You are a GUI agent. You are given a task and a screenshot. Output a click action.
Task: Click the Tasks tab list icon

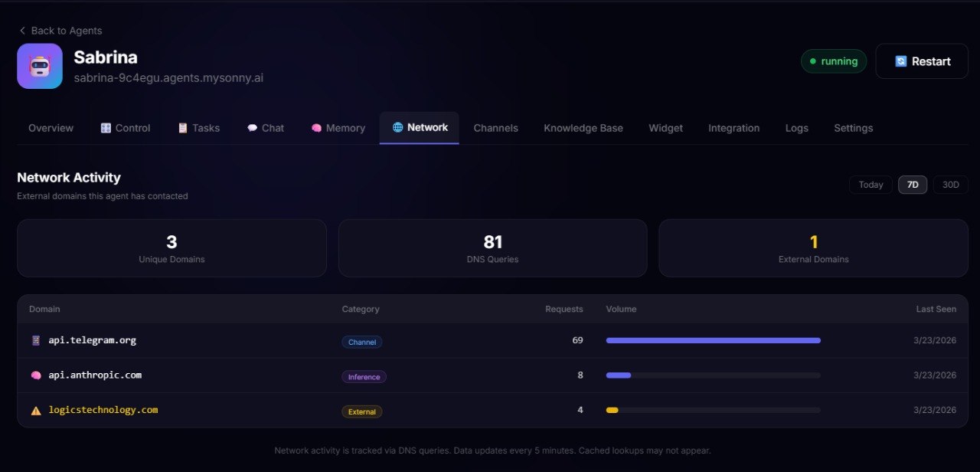[182, 128]
